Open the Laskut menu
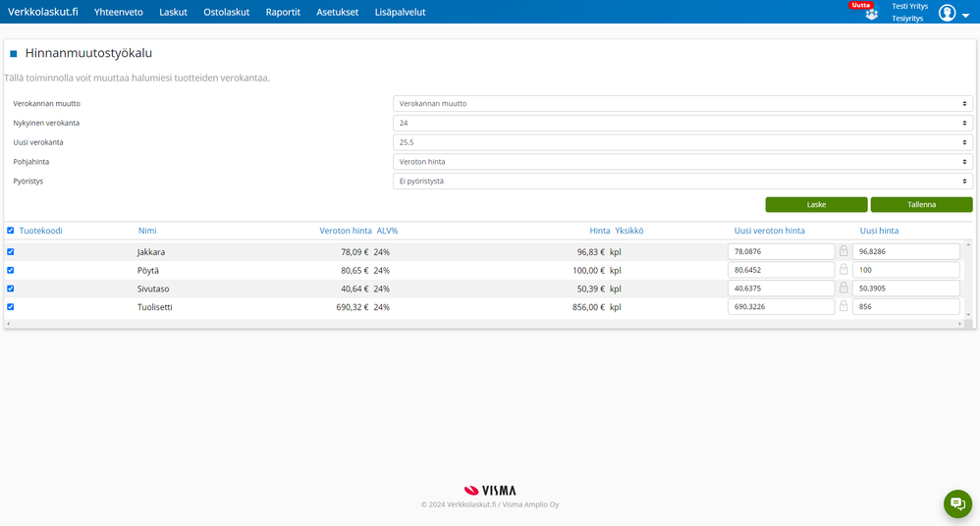Image resolution: width=980 pixels, height=526 pixels. pos(173,12)
